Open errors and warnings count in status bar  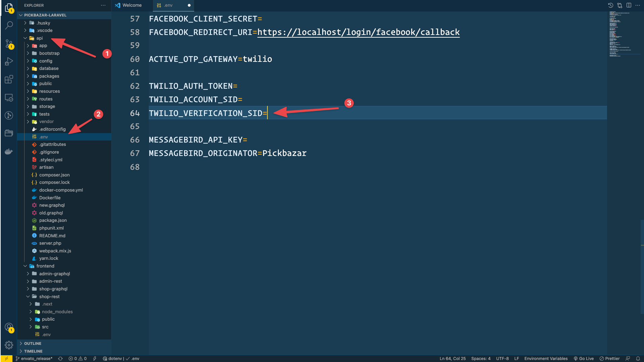point(78,358)
